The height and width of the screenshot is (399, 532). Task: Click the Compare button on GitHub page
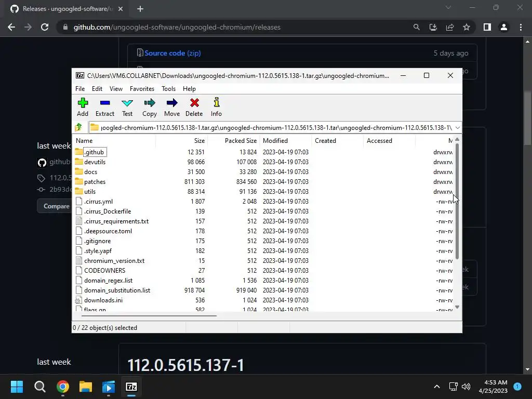point(56,206)
